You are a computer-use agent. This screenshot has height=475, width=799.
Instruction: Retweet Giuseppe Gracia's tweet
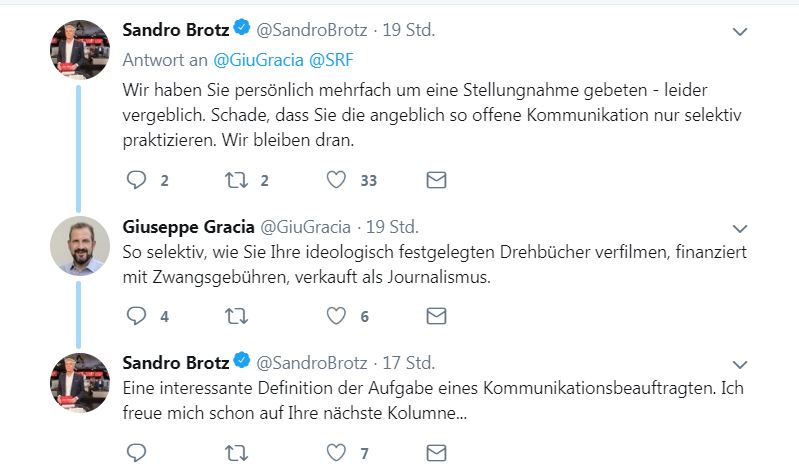[x=236, y=316]
